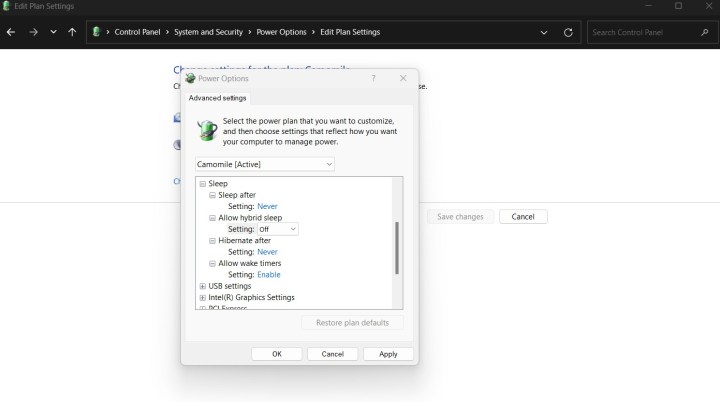Expand the USB settings node
The width and height of the screenshot is (720, 402).
203,286
